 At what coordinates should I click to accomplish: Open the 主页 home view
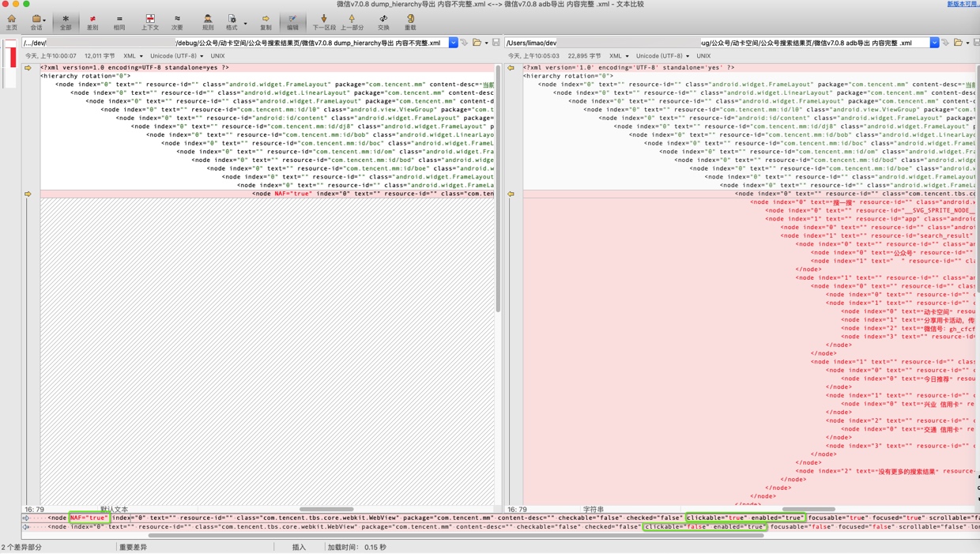pos(11,22)
